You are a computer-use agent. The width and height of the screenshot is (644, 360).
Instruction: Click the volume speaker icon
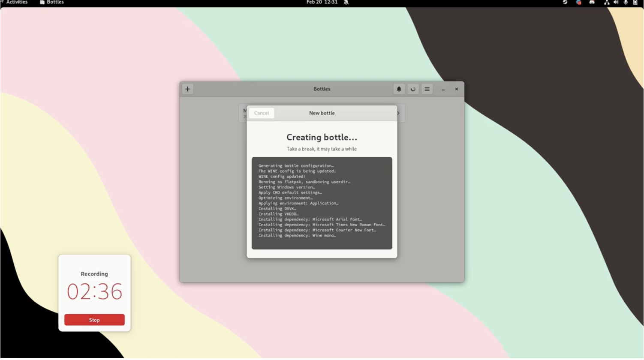click(x=616, y=3)
